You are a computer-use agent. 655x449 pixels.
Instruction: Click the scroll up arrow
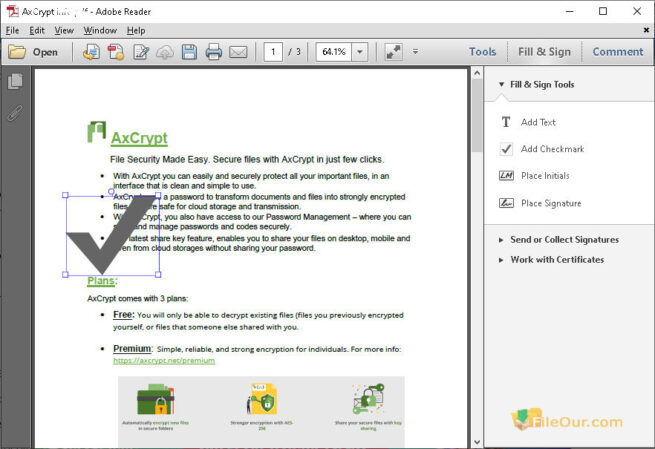[x=477, y=74]
